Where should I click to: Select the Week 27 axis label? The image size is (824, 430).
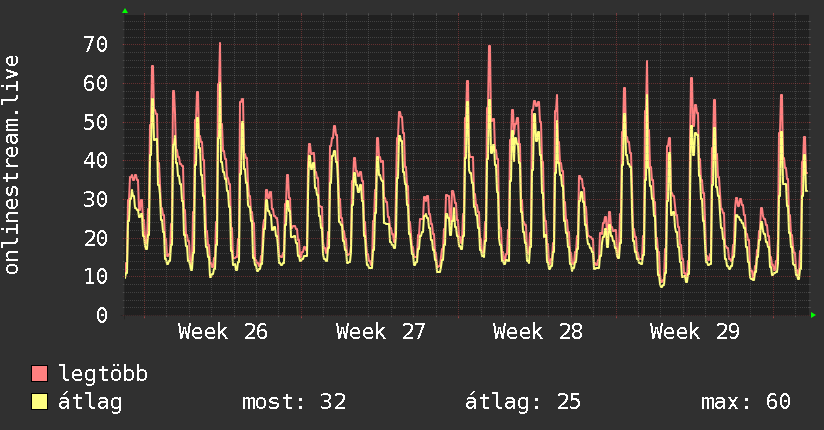pos(380,332)
